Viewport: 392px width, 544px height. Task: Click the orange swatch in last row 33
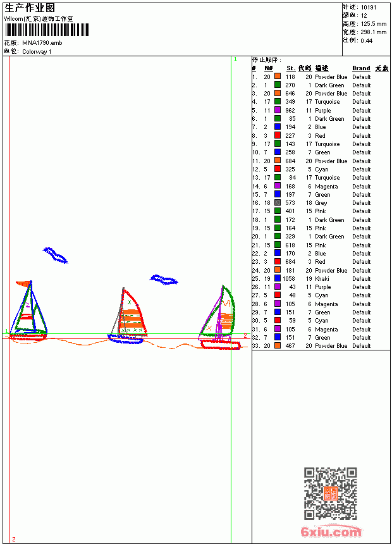278,345
